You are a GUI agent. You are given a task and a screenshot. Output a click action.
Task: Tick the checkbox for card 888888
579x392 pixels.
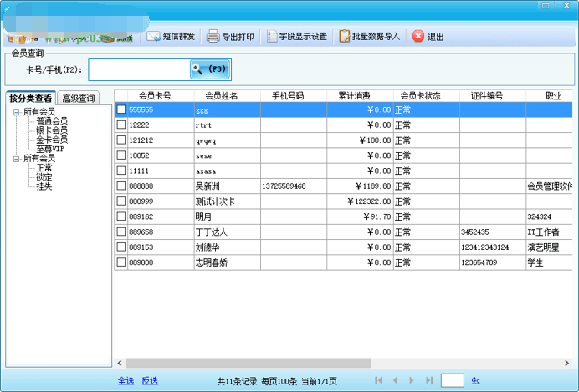pyautogui.click(x=121, y=186)
